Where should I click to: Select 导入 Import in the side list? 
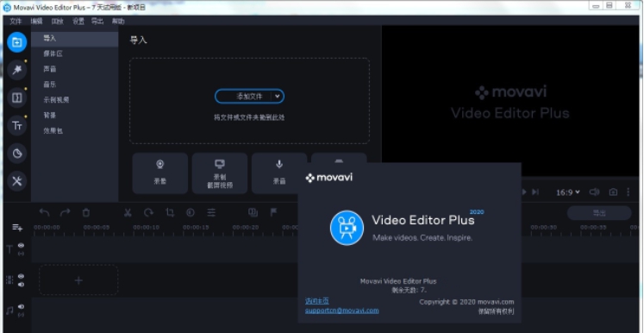point(75,38)
